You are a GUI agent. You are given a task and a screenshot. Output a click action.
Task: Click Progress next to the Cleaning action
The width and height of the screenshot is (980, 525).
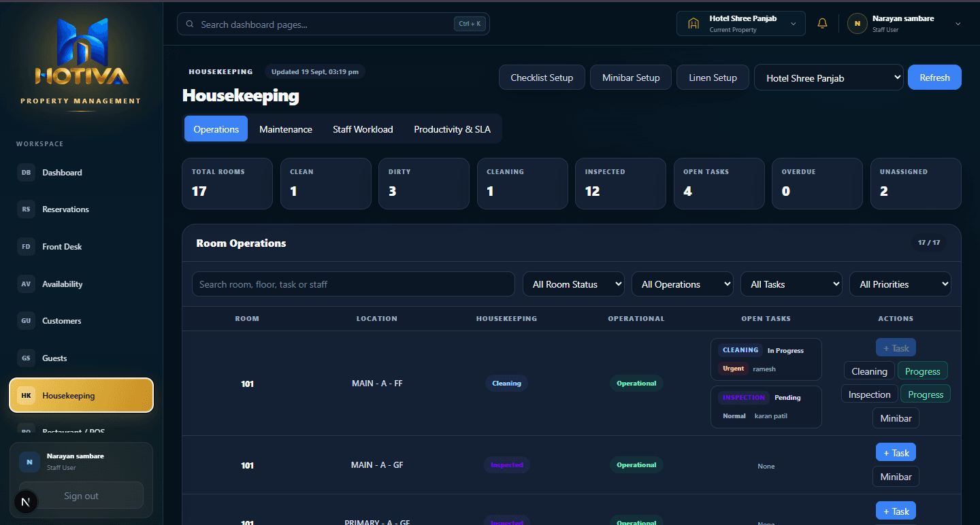923,371
